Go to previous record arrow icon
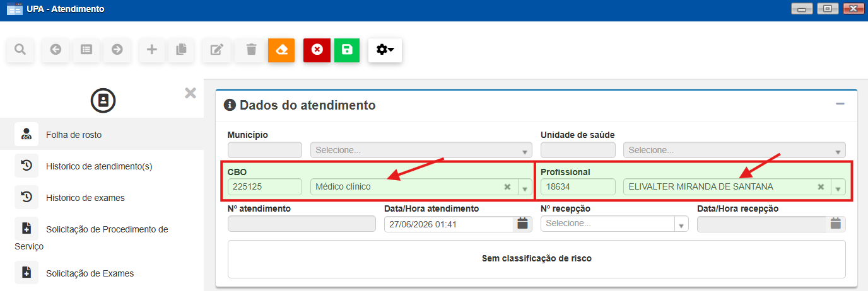Screen dimensions: 868x291 (x=56, y=50)
